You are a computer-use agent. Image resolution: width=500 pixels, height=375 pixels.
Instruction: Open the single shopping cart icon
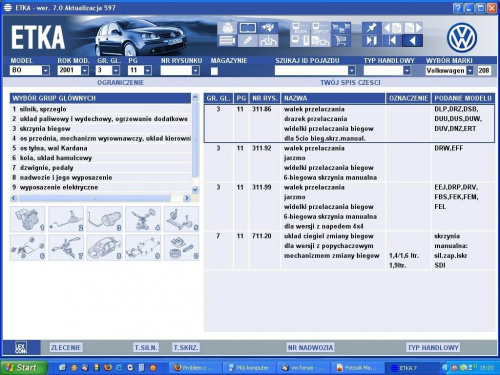pyautogui.click(x=341, y=41)
